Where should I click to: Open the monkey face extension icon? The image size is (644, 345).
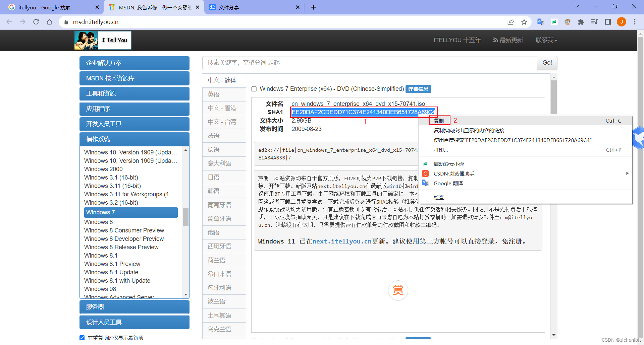point(568,22)
